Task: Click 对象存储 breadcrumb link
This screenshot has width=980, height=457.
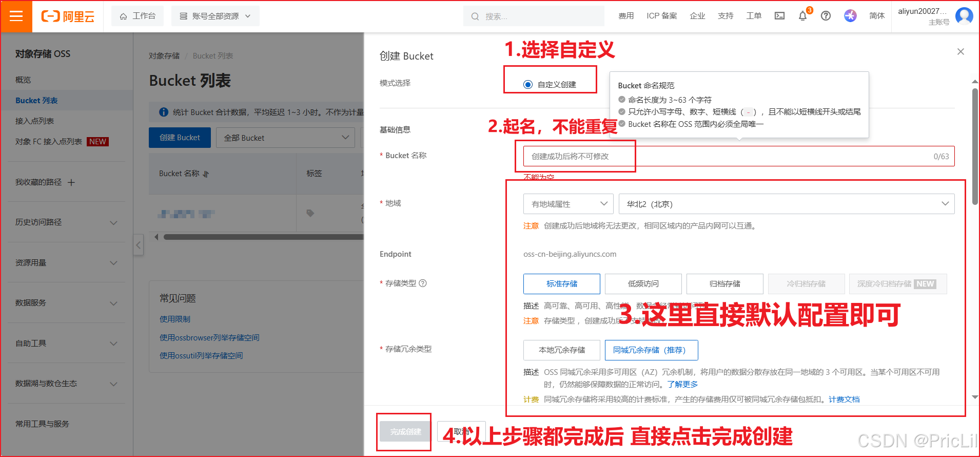Action: point(164,55)
